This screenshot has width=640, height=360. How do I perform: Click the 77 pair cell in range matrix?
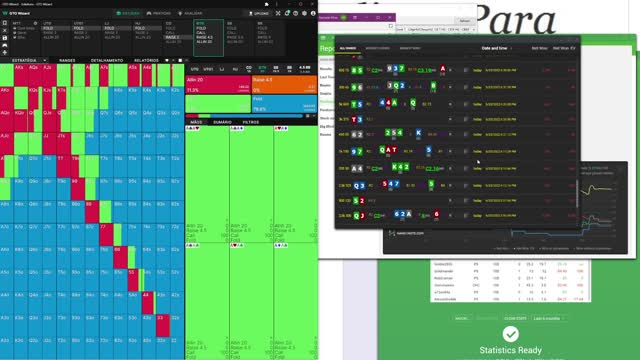[x=106, y=234]
